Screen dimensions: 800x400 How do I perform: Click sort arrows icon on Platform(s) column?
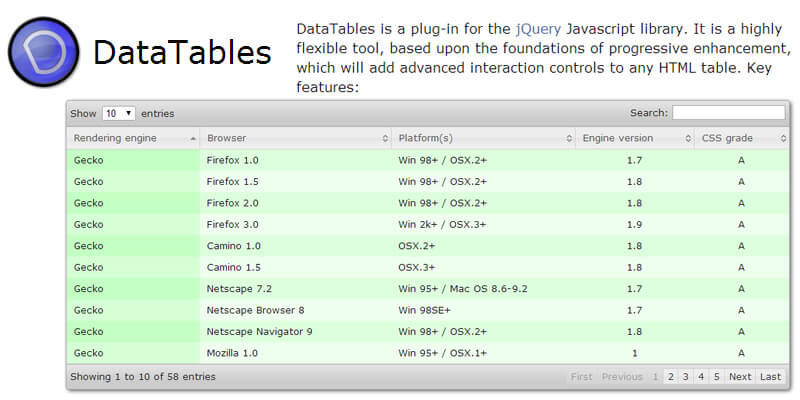569,138
